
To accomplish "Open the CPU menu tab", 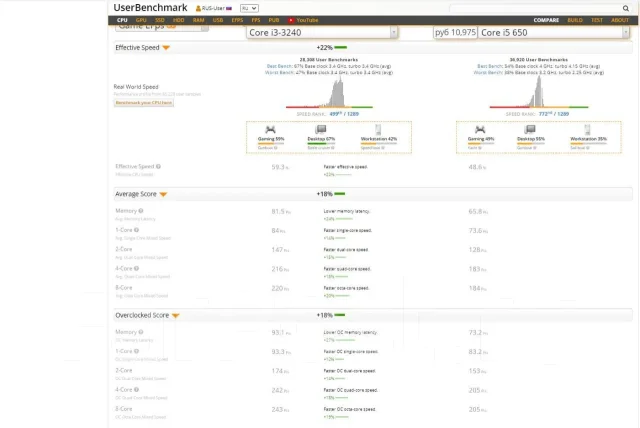I will point(122,20).
